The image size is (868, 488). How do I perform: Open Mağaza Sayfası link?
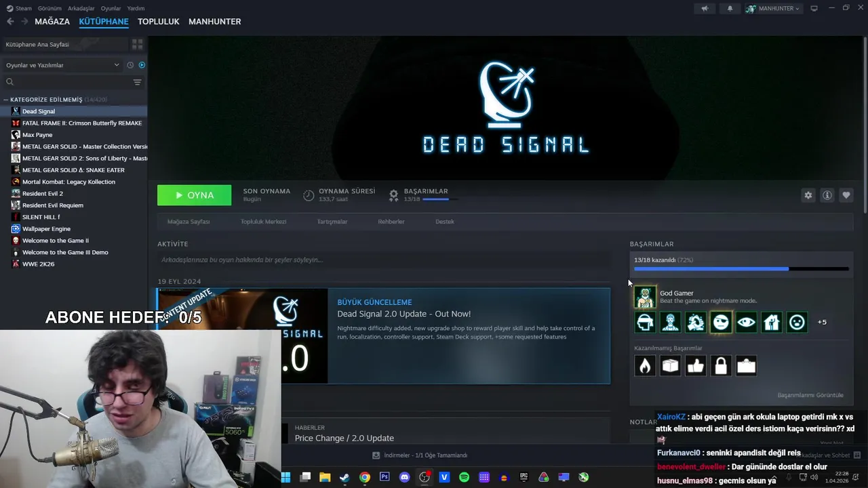point(189,222)
